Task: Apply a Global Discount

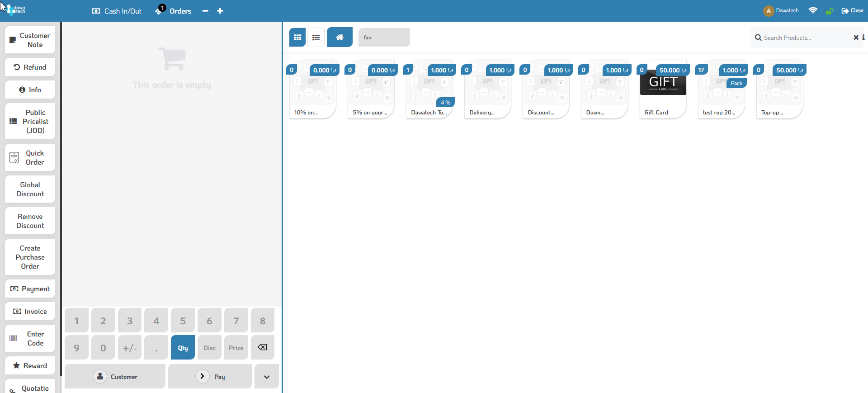Action: coord(30,189)
